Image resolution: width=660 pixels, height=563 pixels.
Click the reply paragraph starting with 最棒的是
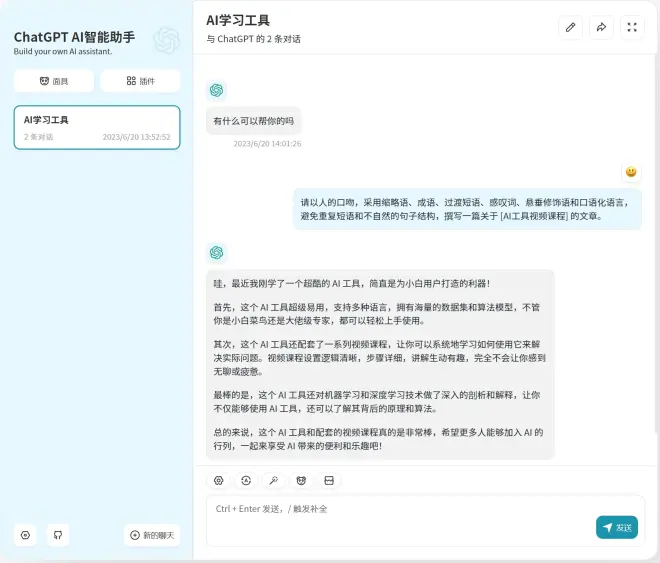click(x=377, y=402)
